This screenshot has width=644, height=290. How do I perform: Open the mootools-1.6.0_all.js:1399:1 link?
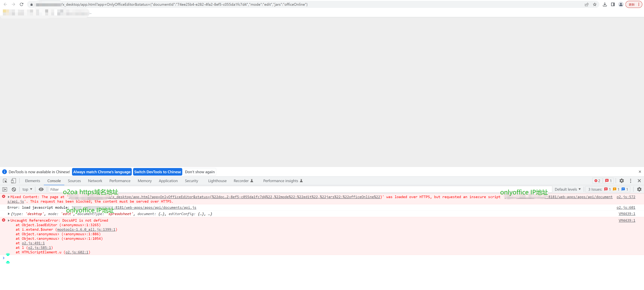click(86, 230)
